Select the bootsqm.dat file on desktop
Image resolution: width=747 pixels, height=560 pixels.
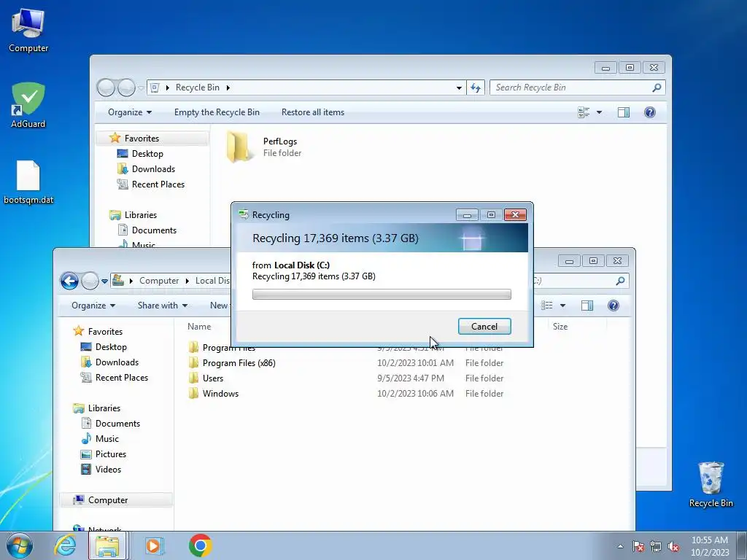[x=28, y=182]
